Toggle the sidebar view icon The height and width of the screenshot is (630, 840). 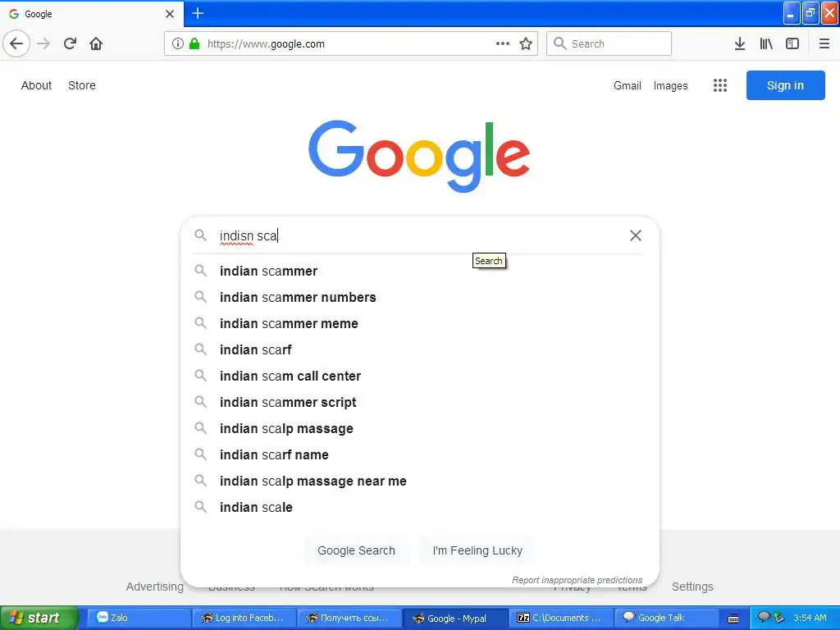tap(792, 43)
